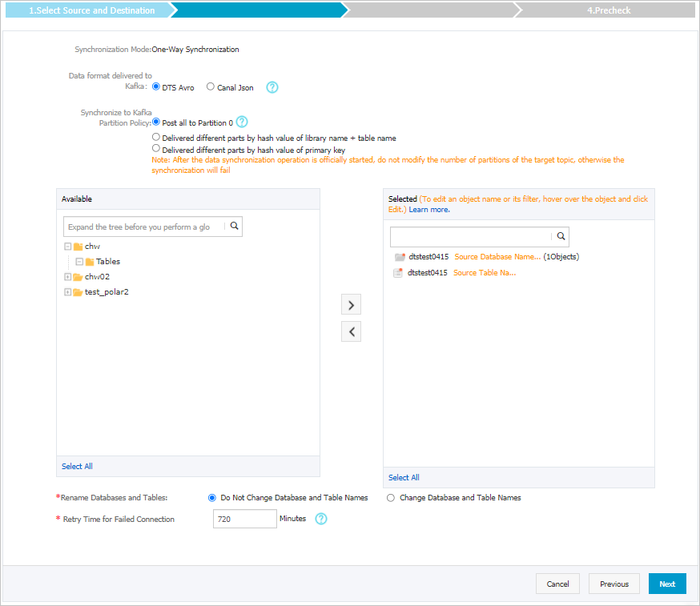Expand the test_polar2 tree node
Viewport: 700px width, 606px height.
pyautogui.click(x=68, y=292)
